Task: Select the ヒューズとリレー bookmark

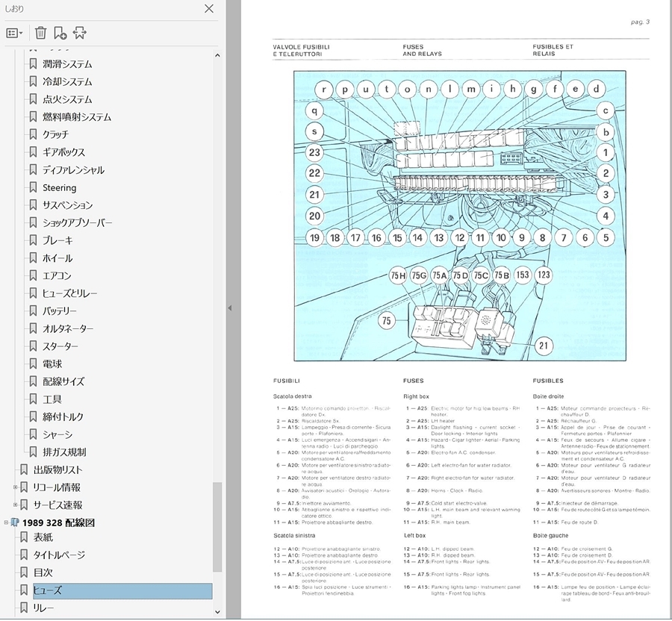Action: point(69,293)
